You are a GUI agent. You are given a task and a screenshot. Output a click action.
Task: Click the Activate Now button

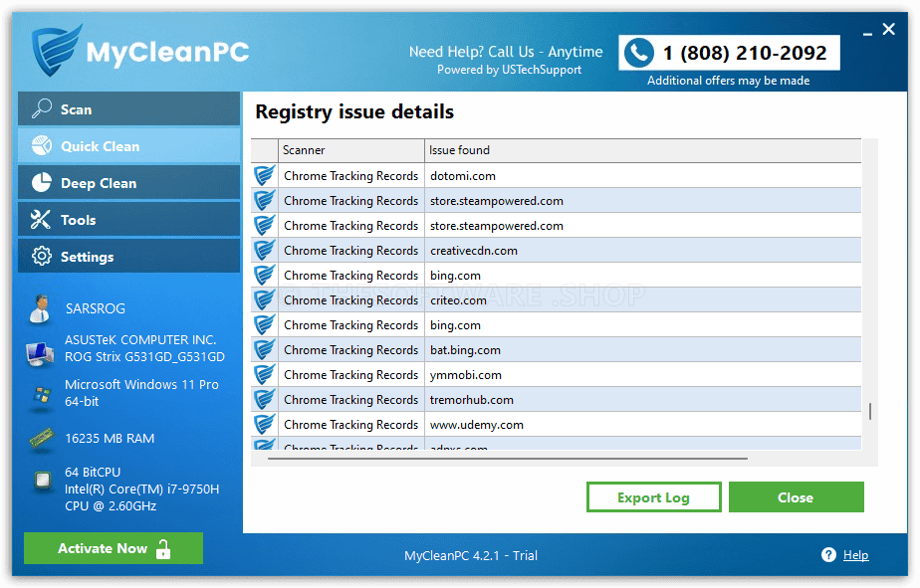pyautogui.click(x=114, y=548)
